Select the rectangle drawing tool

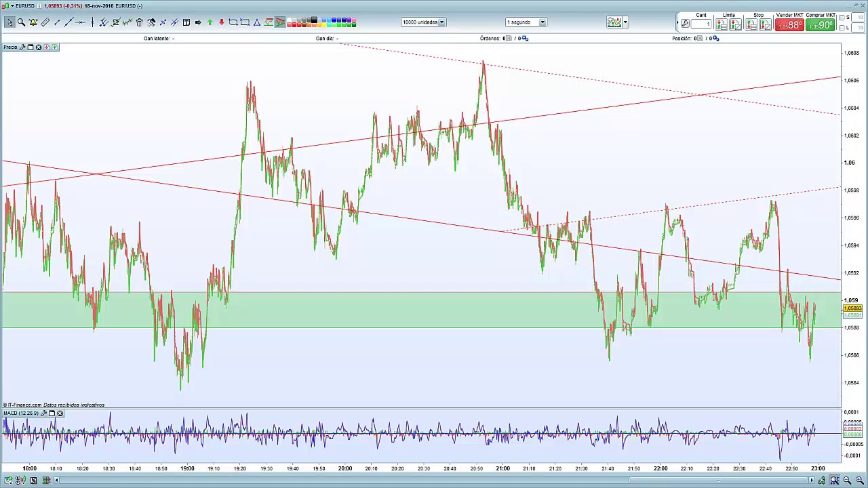click(x=245, y=22)
